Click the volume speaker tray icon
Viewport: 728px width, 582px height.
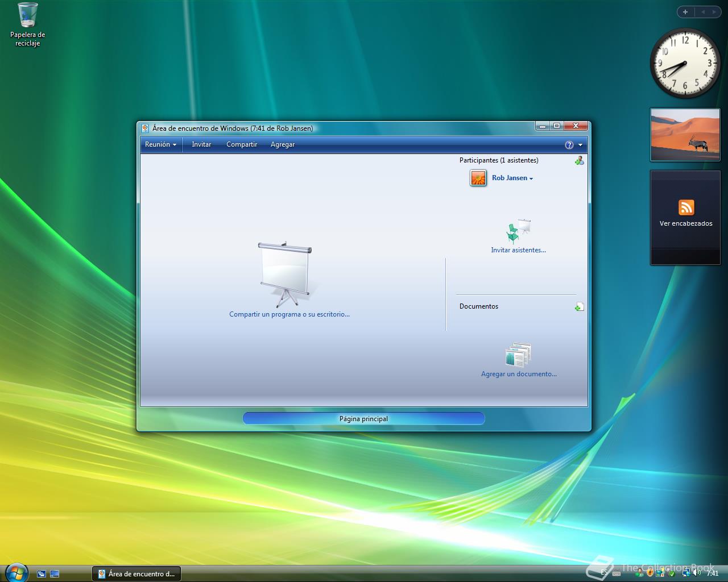(x=697, y=573)
